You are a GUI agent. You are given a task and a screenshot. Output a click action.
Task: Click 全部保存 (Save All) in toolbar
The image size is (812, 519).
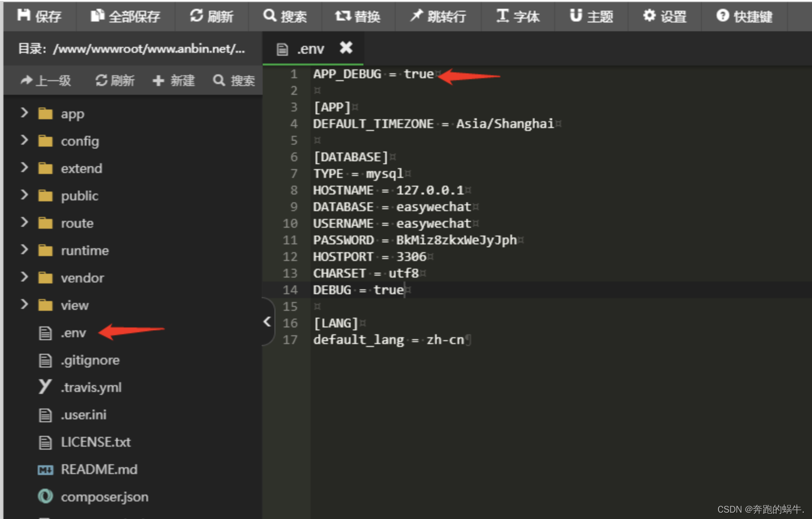[x=126, y=17]
